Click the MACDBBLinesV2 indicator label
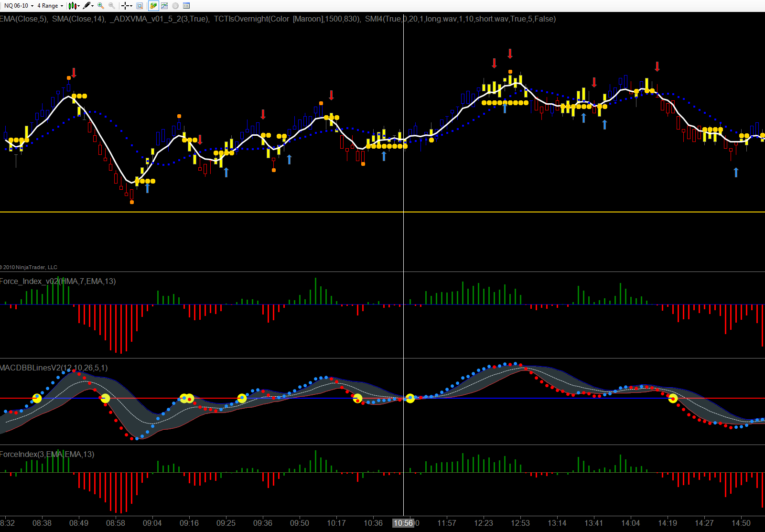This screenshot has width=765, height=532. point(54,368)
